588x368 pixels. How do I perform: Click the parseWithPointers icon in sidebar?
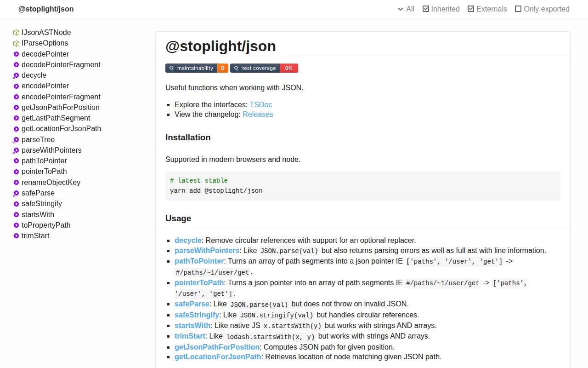pyautogui.click(x=16, y=150)
